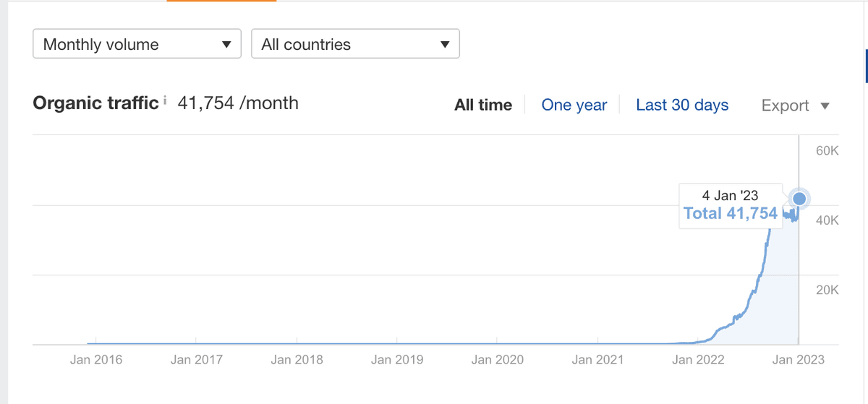Click the Jan 2021 axis label

click(x=597, y=359)
